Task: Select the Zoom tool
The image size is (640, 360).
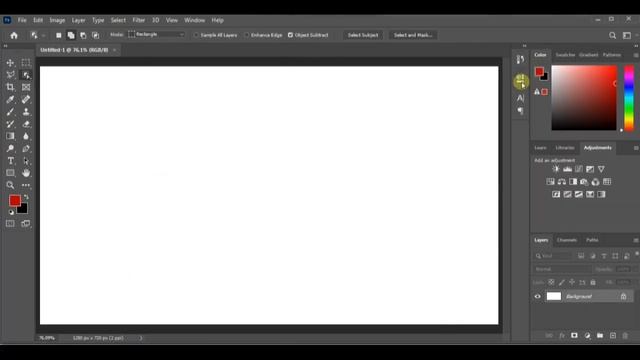Action: coord(10,185)
